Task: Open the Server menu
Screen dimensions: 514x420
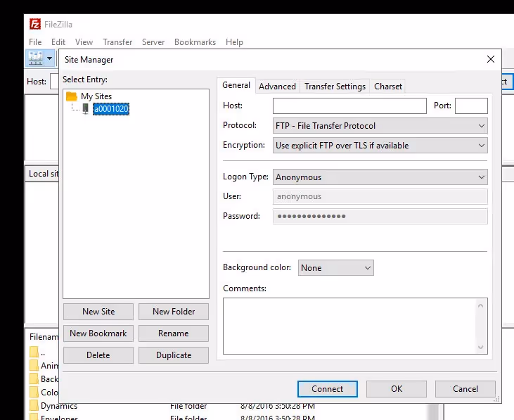Action: coord(153,42)
